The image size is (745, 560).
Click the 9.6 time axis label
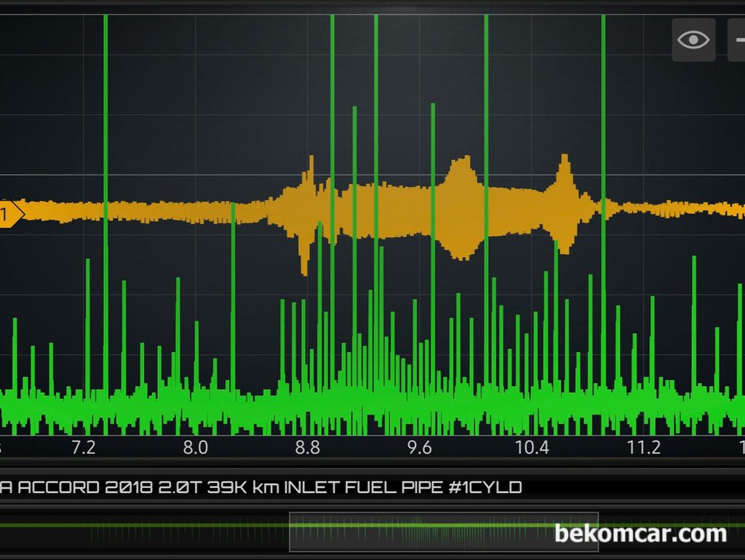pyautogui.click(x=420, y=447)
